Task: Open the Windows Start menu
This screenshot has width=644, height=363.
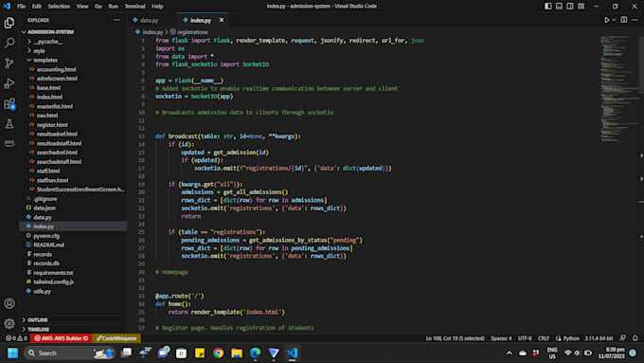Action: point(12,354)
